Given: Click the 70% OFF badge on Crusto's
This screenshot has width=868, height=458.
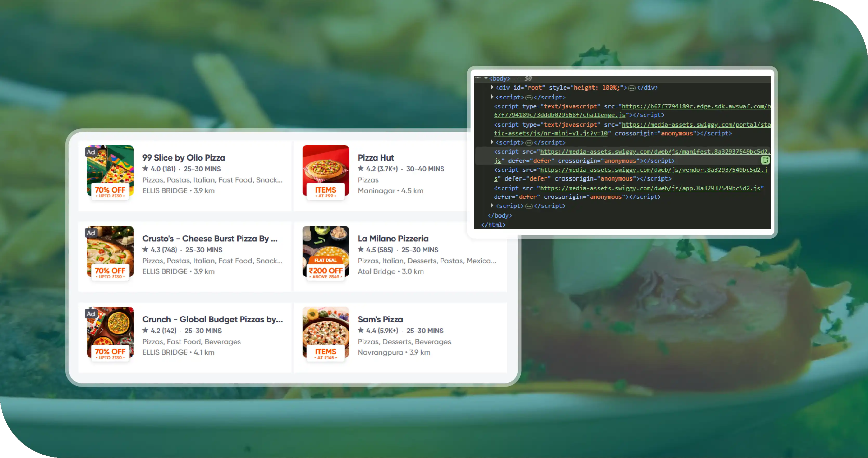Looking at the screenshot, I should 110,273.
